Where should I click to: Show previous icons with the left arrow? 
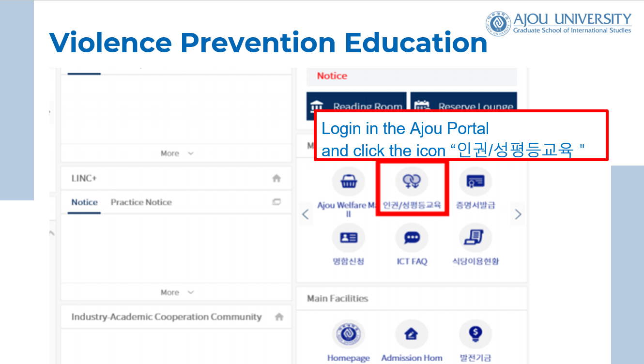[x=306, y=214]
